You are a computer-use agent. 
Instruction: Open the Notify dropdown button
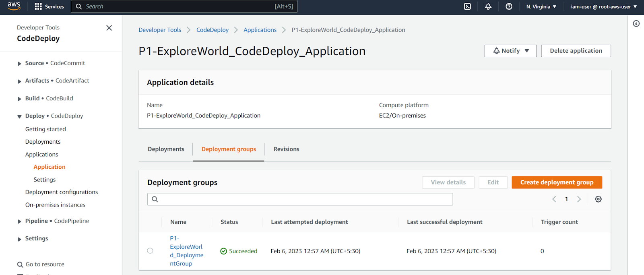(x=511, y=51)
